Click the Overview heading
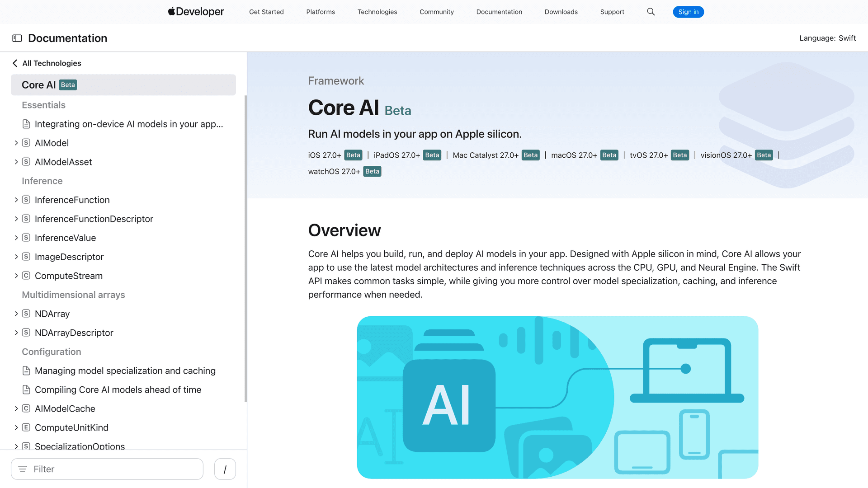 pos(344,230)
